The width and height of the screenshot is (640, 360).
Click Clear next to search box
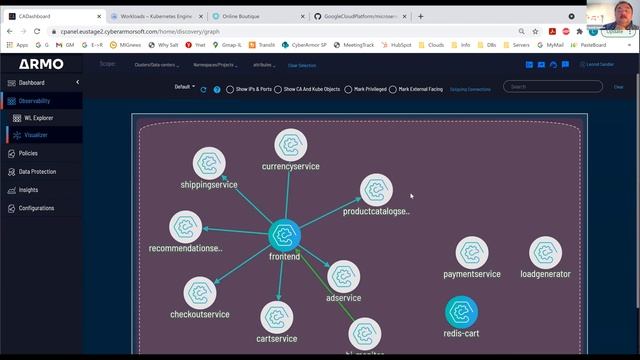(618, 87)
